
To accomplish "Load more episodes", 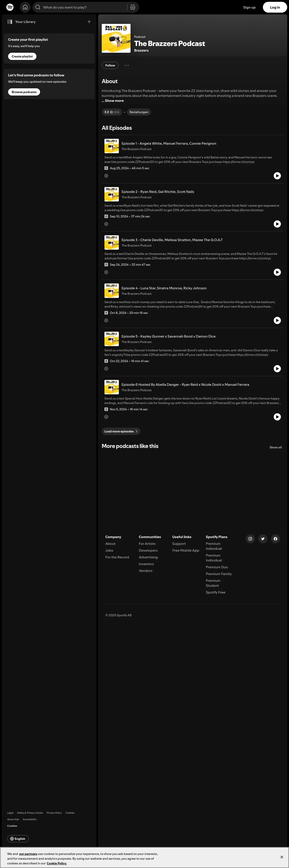I will pyautogui.click(x=121, y=431).
